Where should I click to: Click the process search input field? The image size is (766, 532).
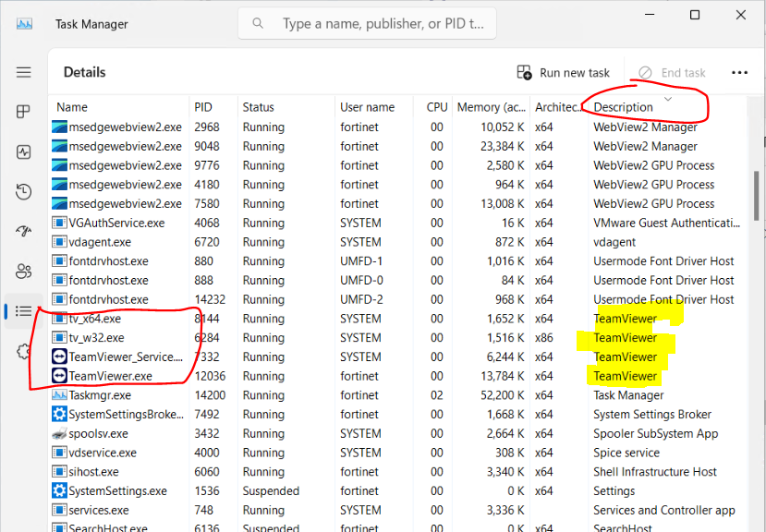pyautogui.click(x=368, y=23)
